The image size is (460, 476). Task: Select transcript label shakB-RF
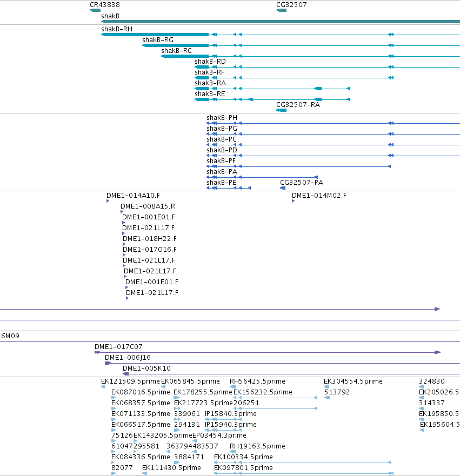tap(209, 72)
